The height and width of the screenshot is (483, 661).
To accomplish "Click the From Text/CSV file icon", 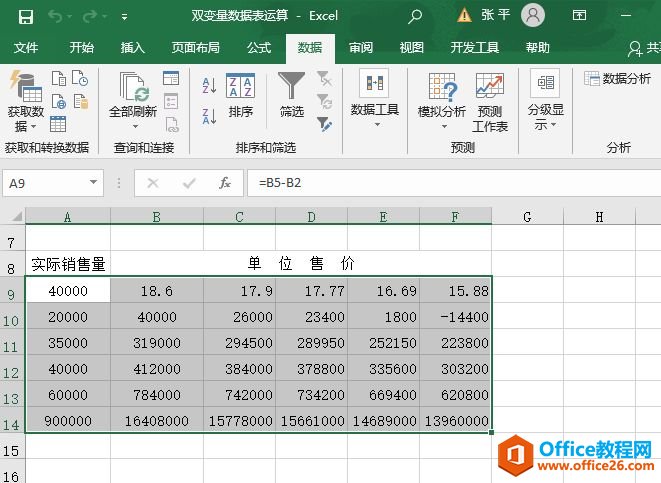I will pos(59,79).
